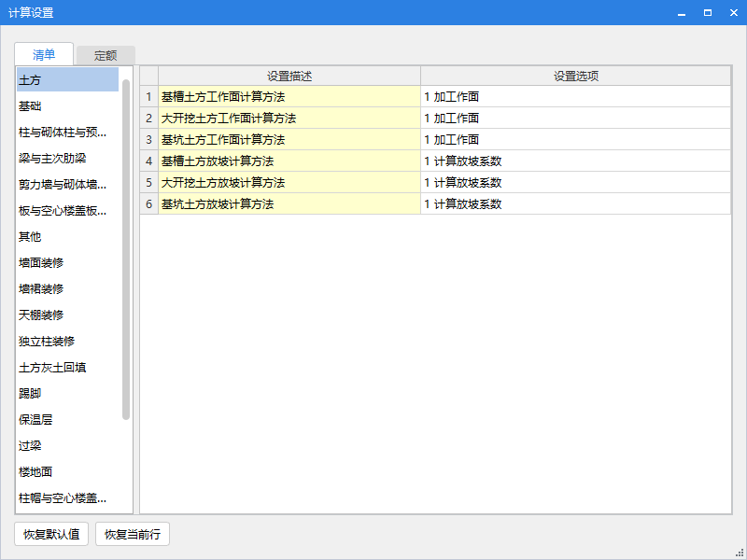Click row number 4 header
This screenshot has height=560, width=747.
[x=149, y=161]
